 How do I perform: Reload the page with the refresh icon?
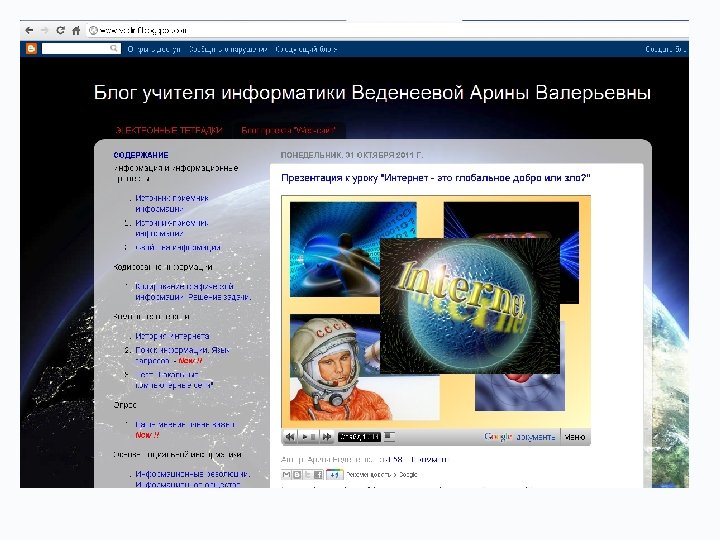click(x=60, y=30)
